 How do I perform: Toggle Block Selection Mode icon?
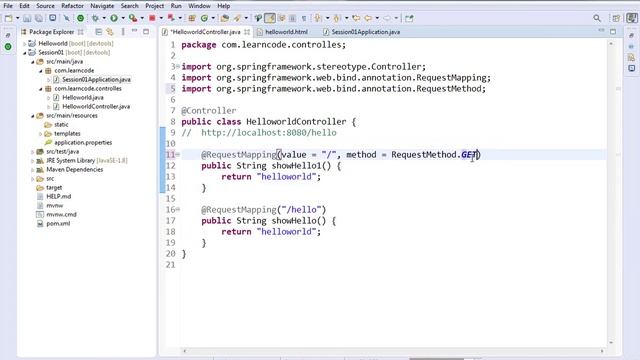293,18
